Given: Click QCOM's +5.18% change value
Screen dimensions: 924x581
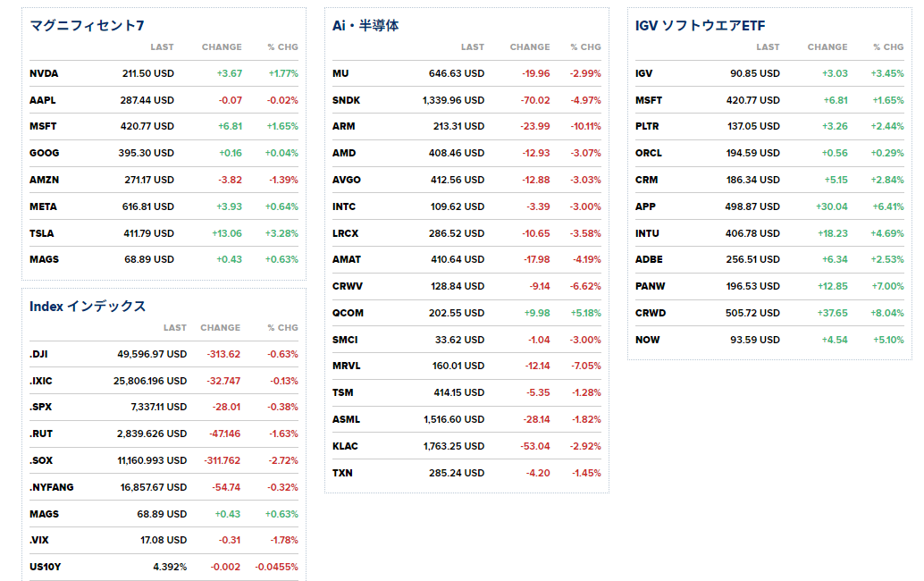Looking at the screenshot, I should click(585, 313).
